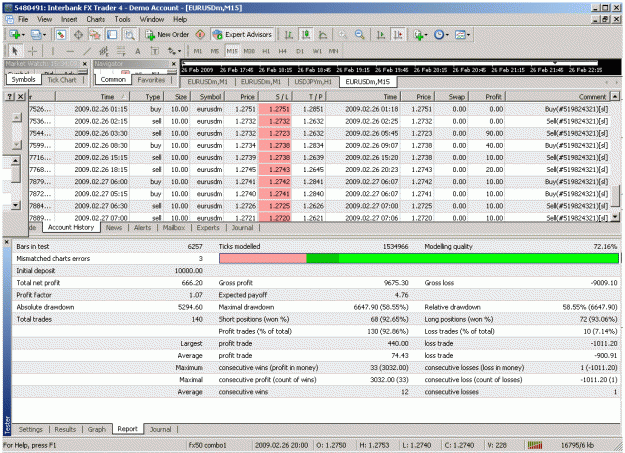Viewport: 625px width, 453px height.
Task: Toggle the Chart Shift icon
Action: [397, 35]
